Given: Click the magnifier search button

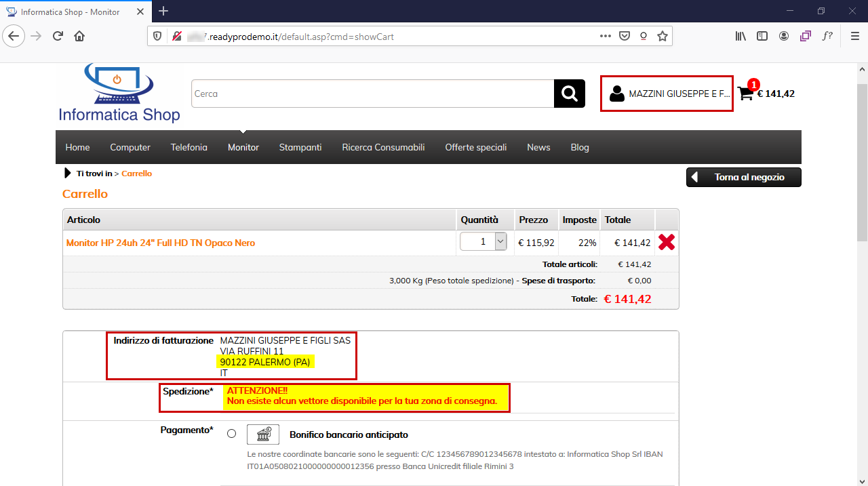Looking at the screenshot, I should click(569, 94).
